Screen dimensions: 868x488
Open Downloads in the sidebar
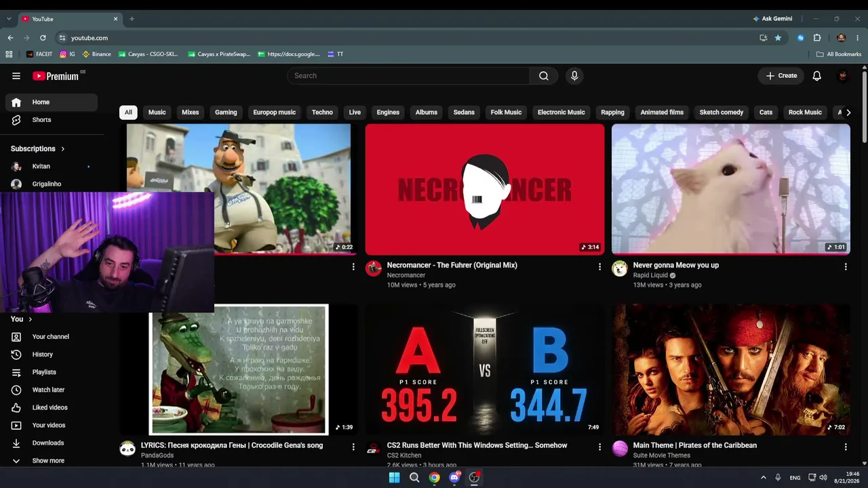pyautogui.click(x=52, y=443)
